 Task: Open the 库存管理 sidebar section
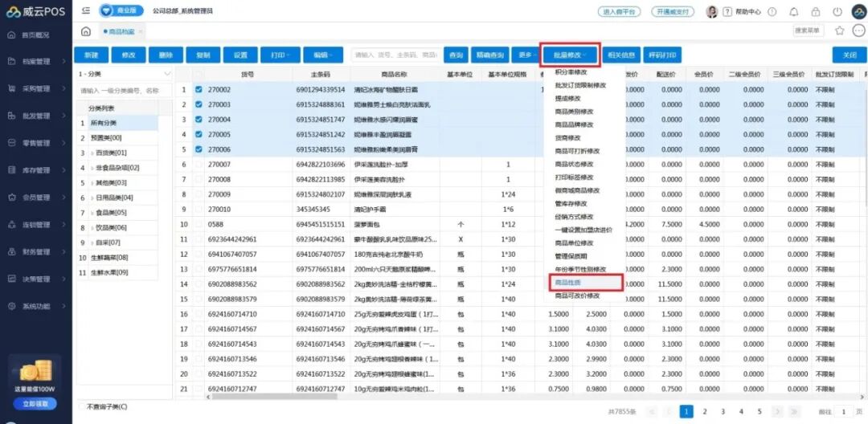(x=36, y=170)
